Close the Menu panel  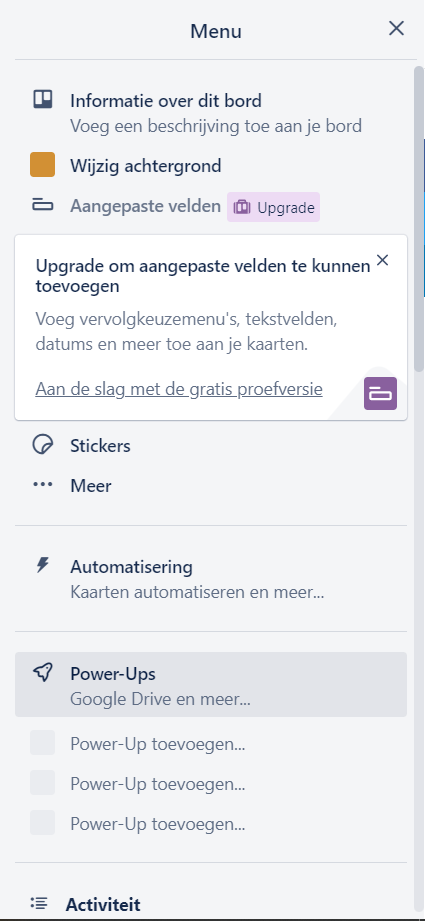point(396,28)
